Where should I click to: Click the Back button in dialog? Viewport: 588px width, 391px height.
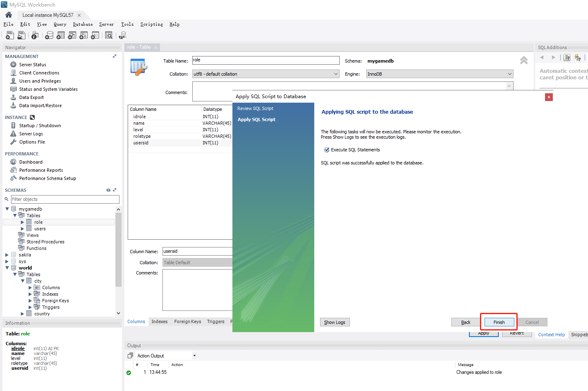pos(466,322)
